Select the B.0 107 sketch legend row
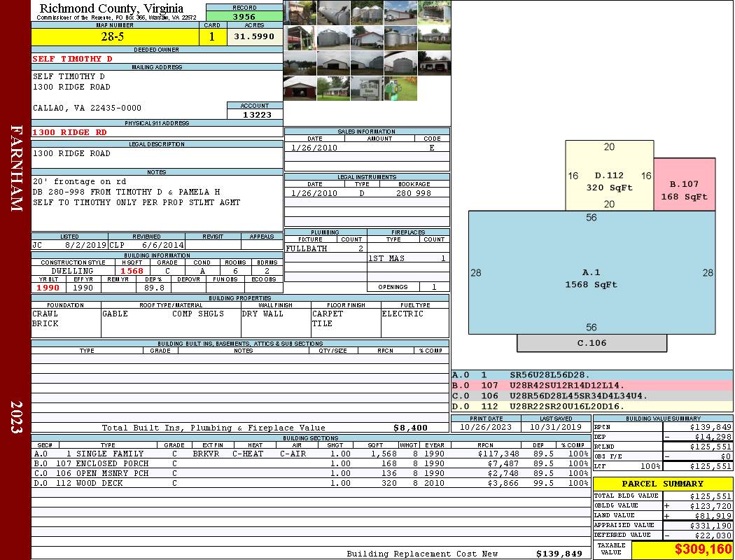 point(591,386)
